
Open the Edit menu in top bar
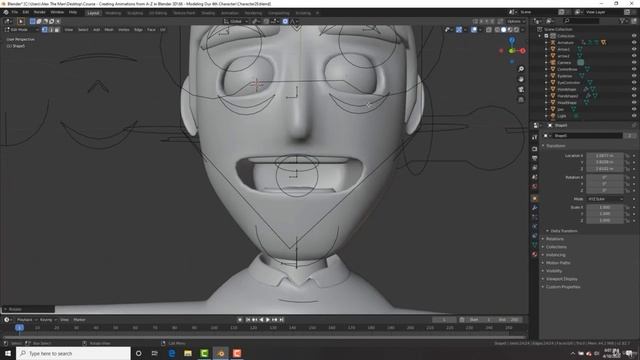pos(26,12)
